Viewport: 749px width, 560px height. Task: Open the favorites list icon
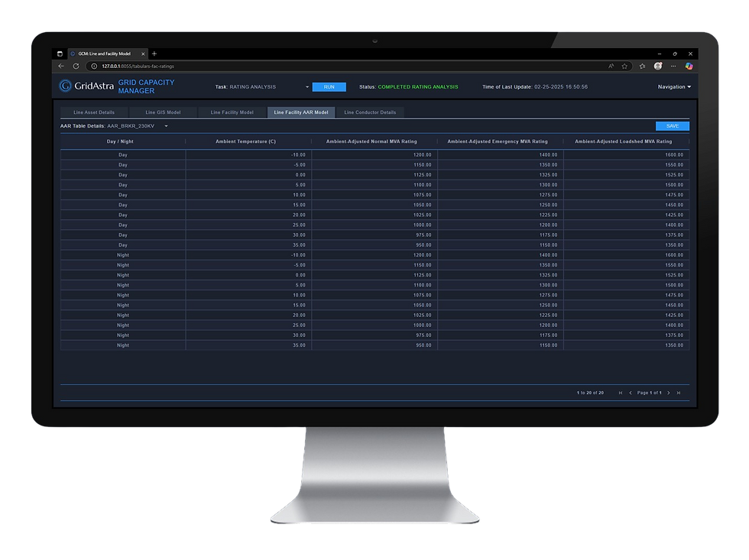643,66
